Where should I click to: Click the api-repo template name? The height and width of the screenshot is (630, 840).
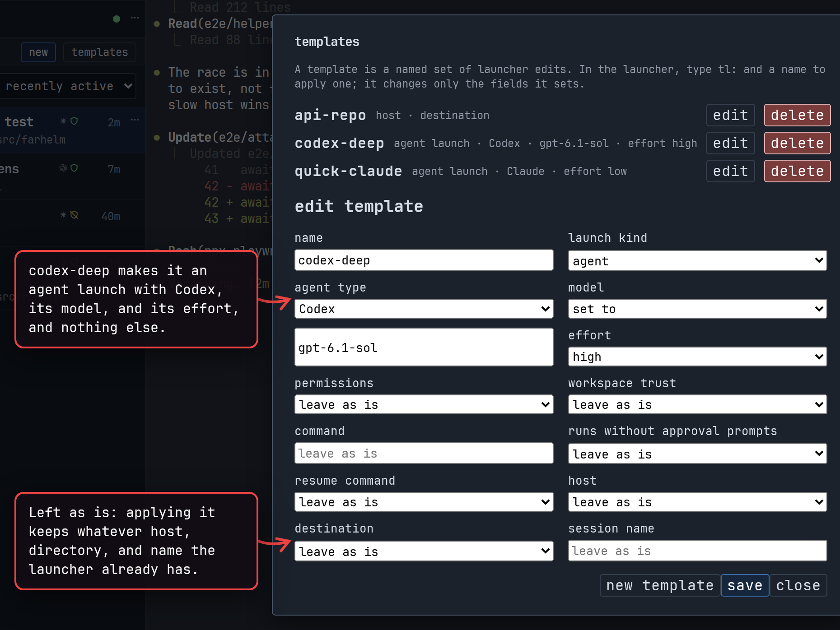[330, 115]
